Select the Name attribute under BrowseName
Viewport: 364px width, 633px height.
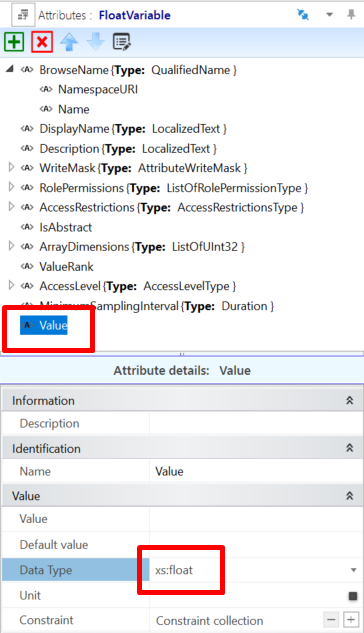point(74,109)
